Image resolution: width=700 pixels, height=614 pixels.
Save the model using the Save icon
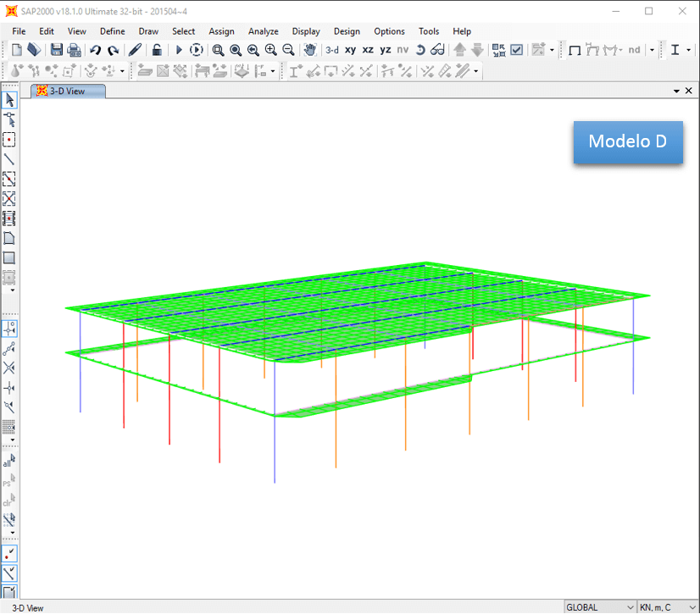pos(56,49)
